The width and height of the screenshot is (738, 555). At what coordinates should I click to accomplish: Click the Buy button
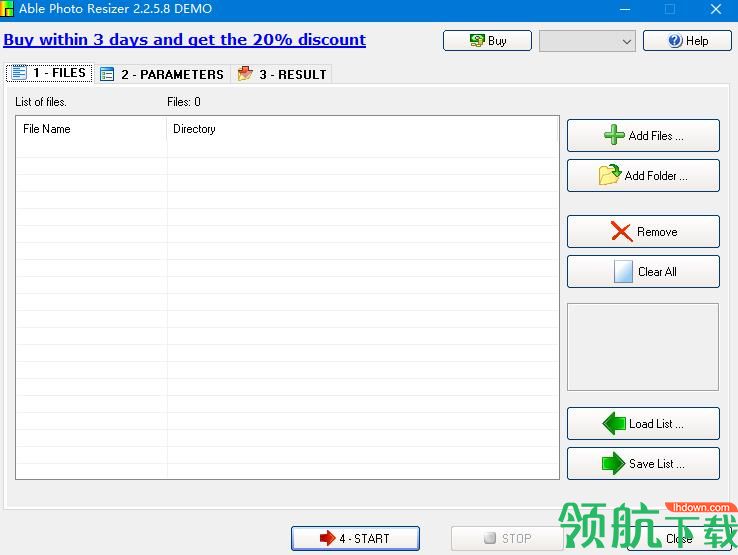coord(487,40)
